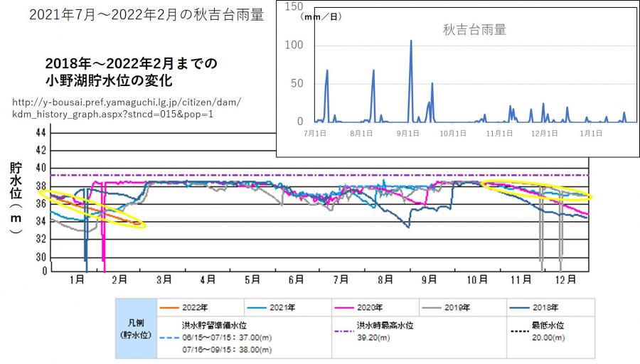
Task: Click the 3月 month label
Action: pos(164,279)
